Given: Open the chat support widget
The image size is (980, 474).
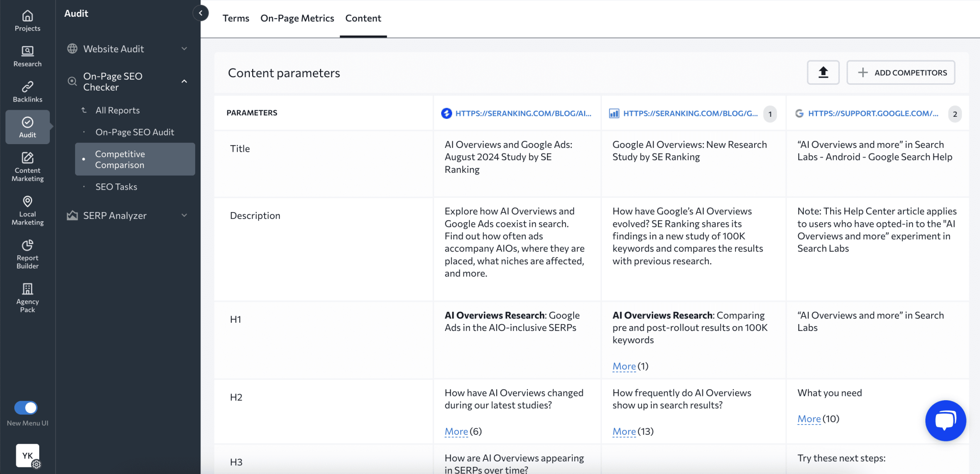Looking at the screenshot, I should click(945, 420).
